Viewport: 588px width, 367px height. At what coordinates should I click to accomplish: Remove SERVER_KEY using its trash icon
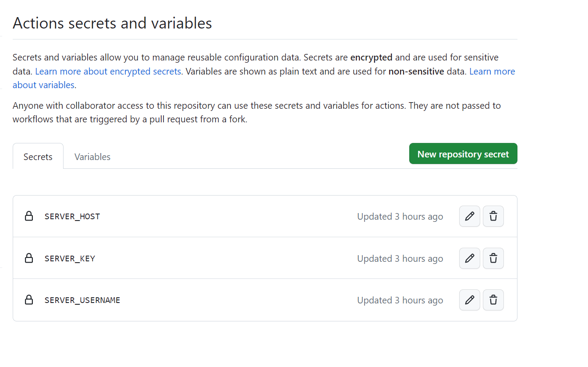493,258
